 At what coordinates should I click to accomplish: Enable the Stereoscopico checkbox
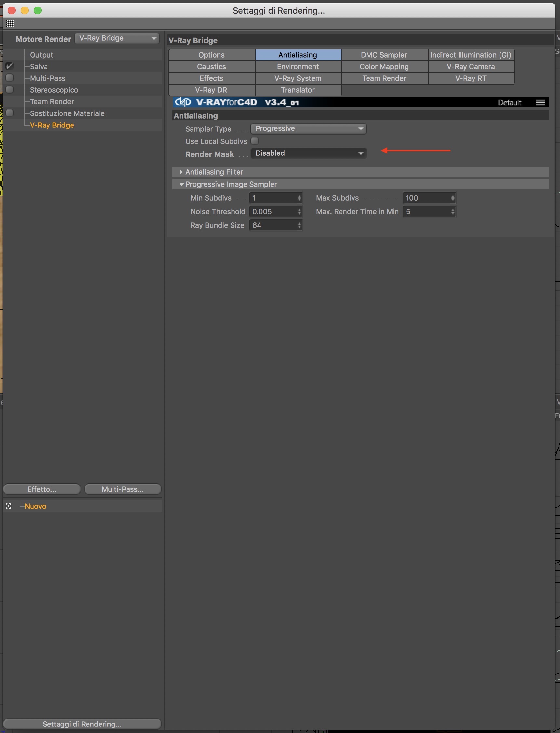(9, 89)
